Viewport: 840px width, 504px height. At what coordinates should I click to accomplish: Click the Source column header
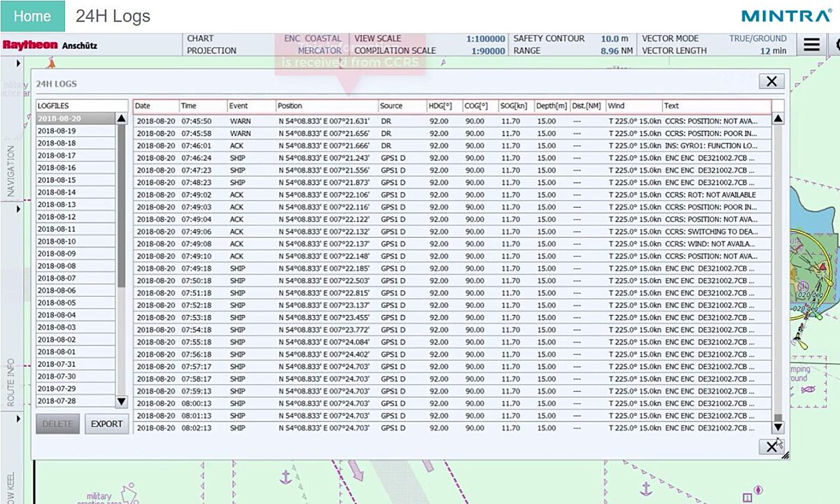pos(402,106)
